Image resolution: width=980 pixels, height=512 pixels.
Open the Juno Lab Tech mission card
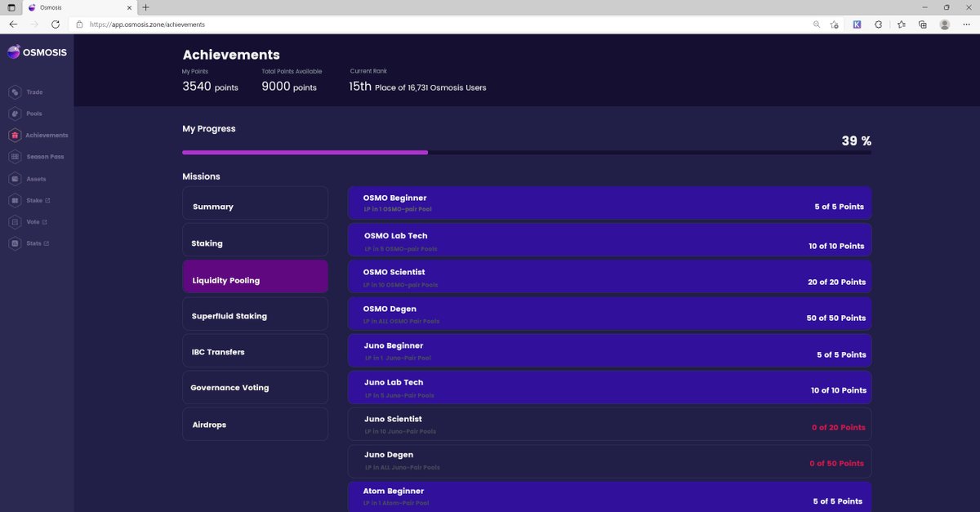[x=609, y=387]
